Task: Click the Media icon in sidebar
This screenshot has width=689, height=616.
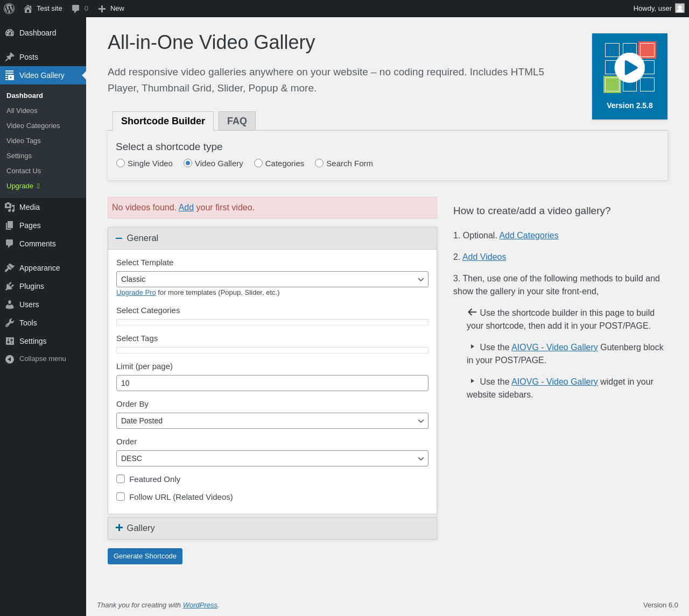Action: [x=10, y=207]
